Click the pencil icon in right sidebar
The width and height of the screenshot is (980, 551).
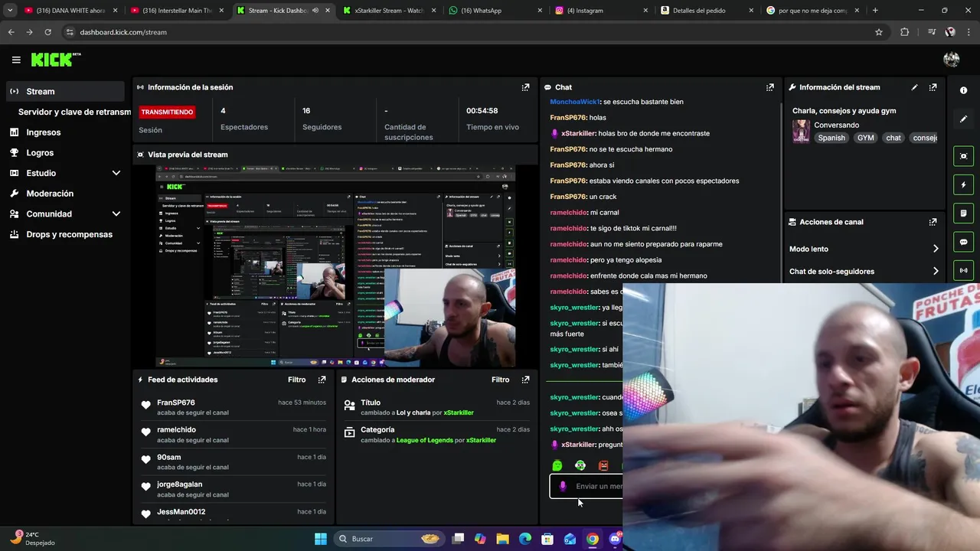pyautogui.click(x=963, y=119)
